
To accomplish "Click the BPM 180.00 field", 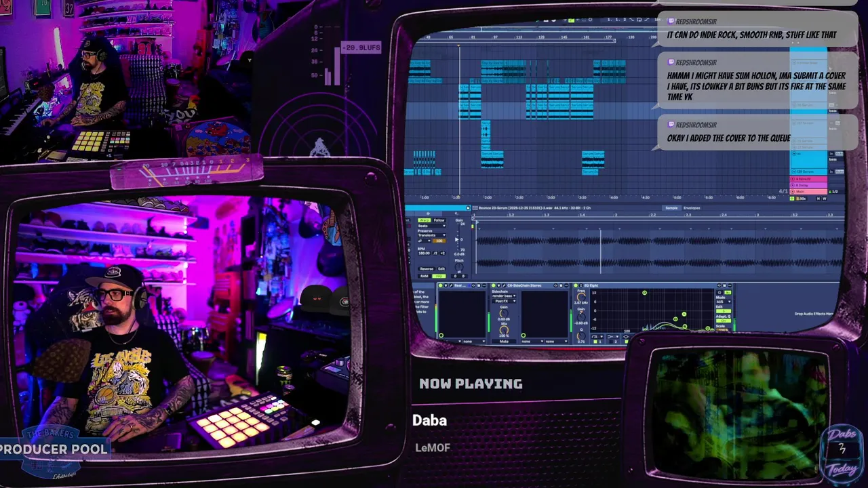I will tap(425, 253).
